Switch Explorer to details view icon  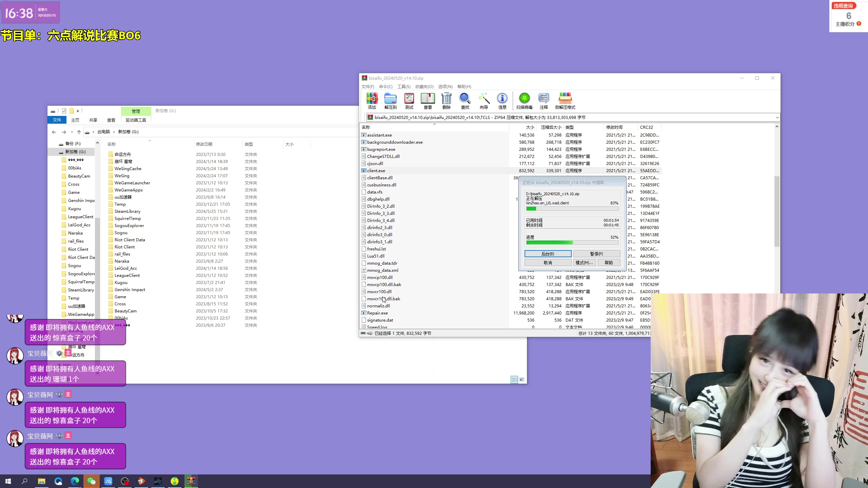click(514, 380)
